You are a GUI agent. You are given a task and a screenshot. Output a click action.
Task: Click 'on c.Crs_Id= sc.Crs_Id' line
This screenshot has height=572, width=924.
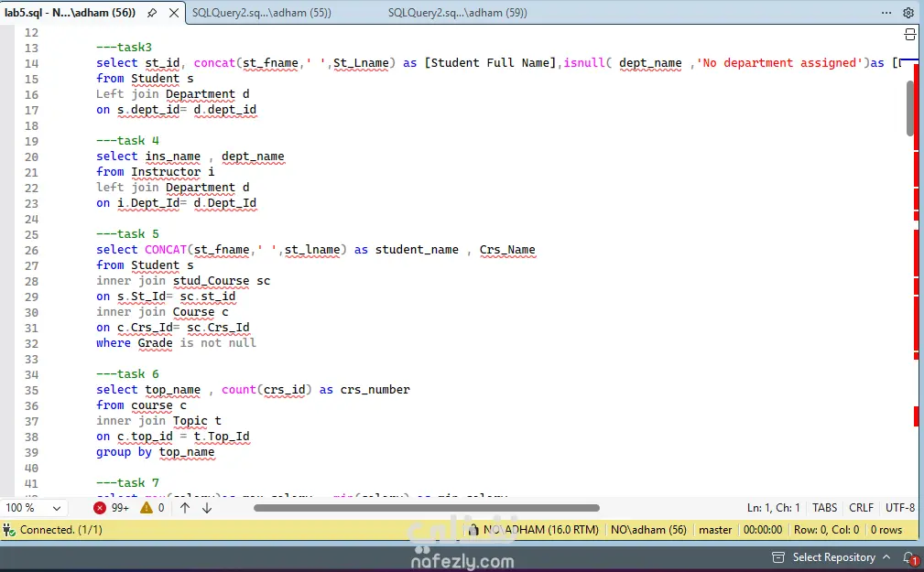point(173,328)
